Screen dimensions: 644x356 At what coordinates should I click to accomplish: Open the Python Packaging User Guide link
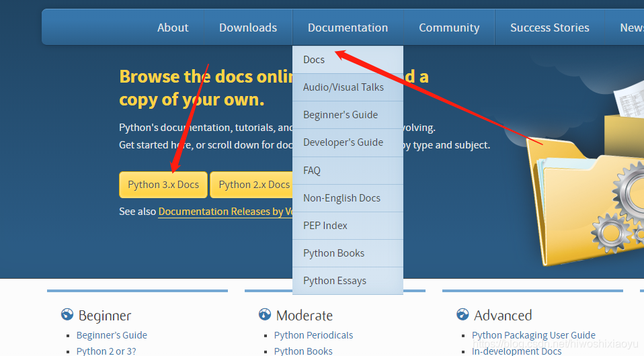click(534, 335)
